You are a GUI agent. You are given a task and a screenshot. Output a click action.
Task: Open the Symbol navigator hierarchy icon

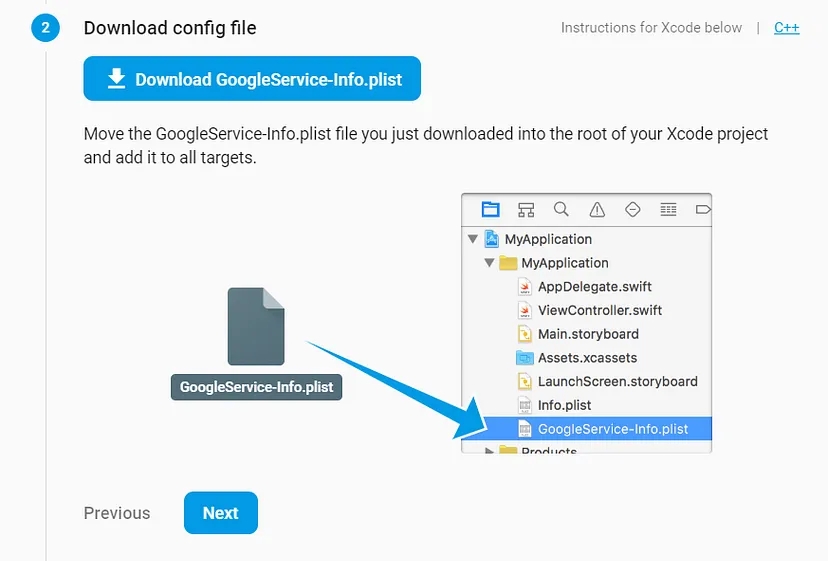pyautogui.click(x=526, y=209)
